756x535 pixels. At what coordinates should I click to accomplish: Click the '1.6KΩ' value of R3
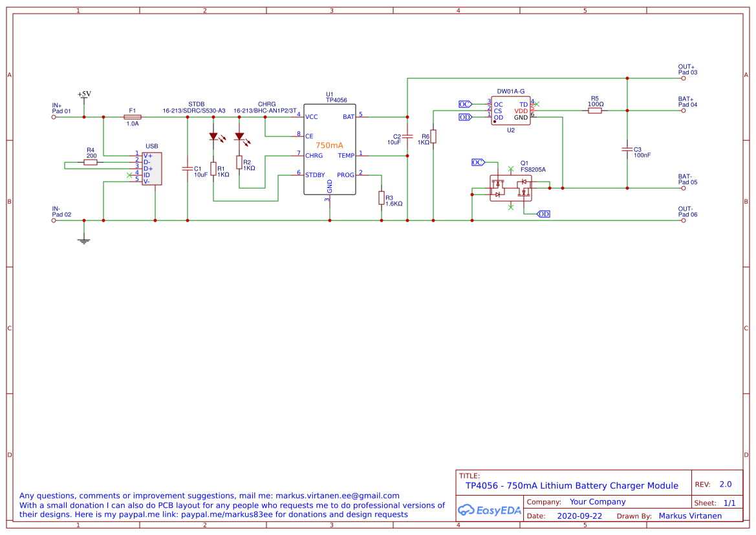pyautogui.click(x=394, y=204)
